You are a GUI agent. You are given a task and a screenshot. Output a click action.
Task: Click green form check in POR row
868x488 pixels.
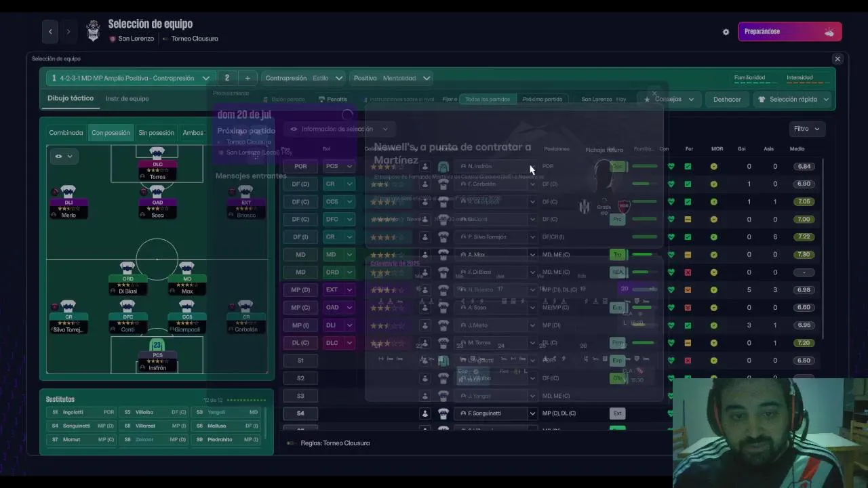[x=688, y=166]
